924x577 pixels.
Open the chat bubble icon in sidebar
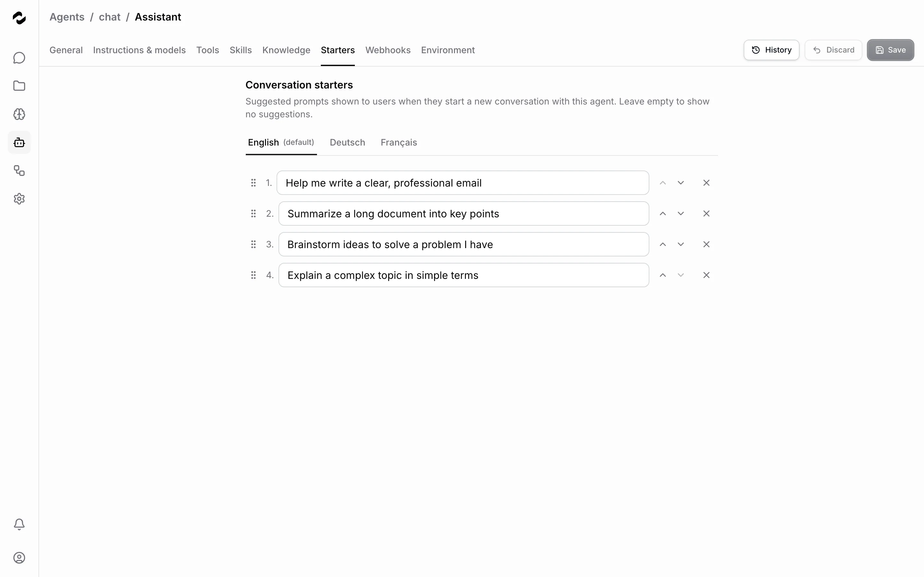[x=19, y=58]
